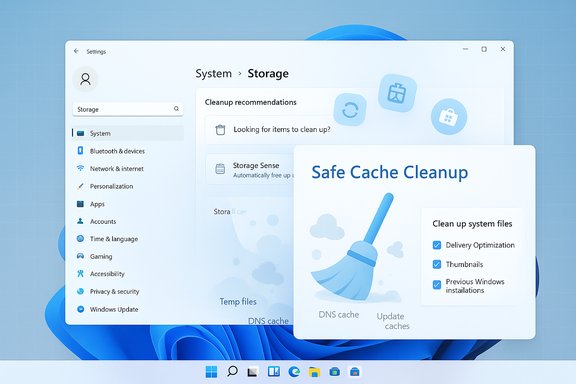The height and width of the screenshot is (384, 576).
Task: Click the Privacy shield icon
Action: tap(80, 291)
